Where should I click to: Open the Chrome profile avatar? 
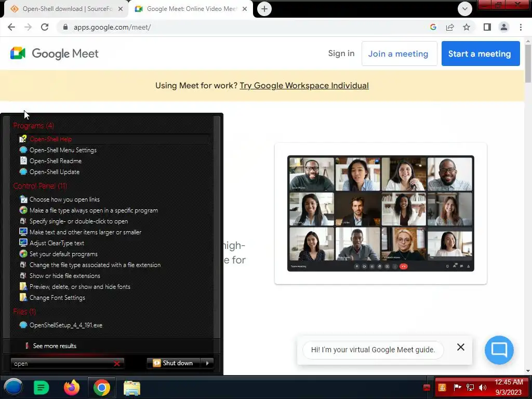504,27
